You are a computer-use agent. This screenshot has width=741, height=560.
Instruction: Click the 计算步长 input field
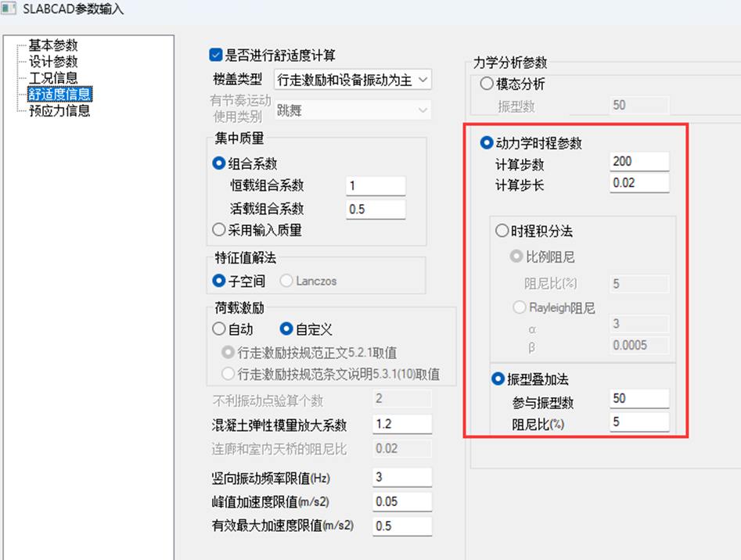639,183
